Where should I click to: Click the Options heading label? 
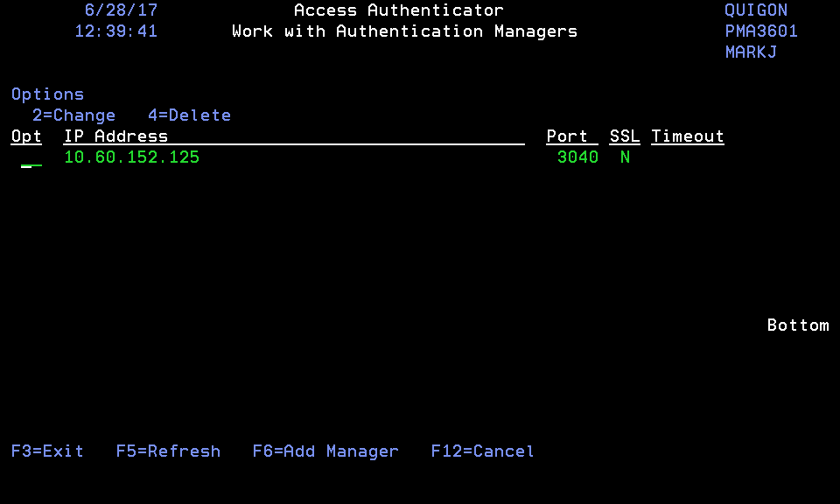[x=47, y=94]
